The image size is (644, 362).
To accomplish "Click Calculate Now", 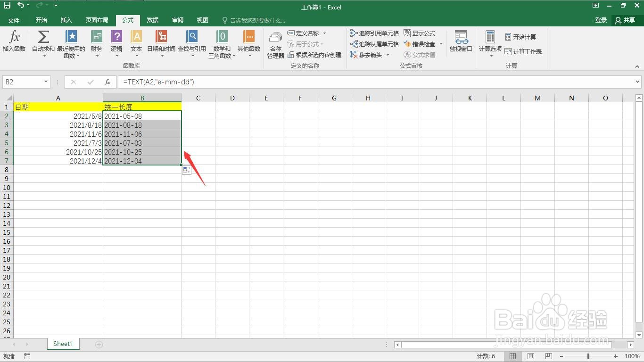I will [x=520, y=37].
